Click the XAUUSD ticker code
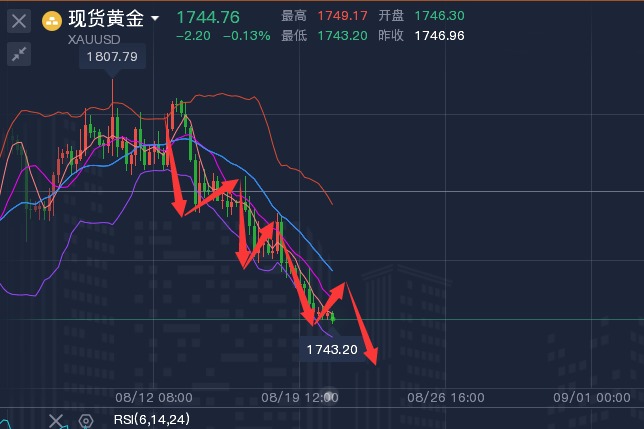 coord(96,40)
